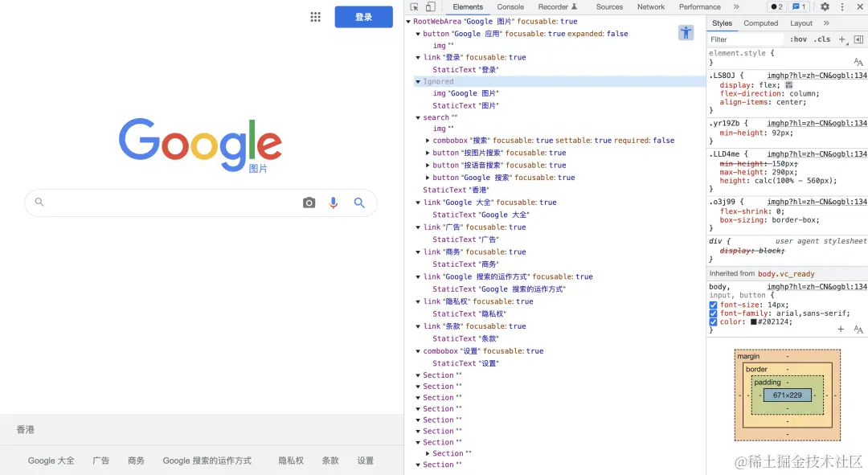Switch to the Sources tab

609,6
